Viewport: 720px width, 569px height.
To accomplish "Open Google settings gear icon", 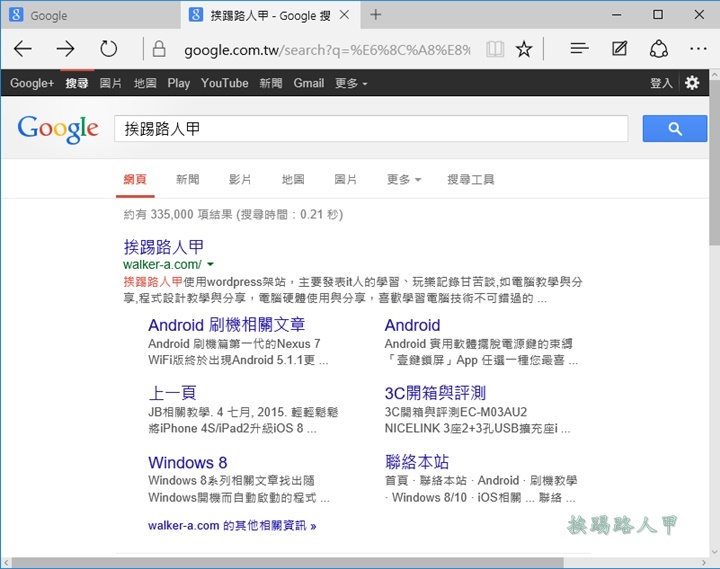I will [x=692, y=83].
